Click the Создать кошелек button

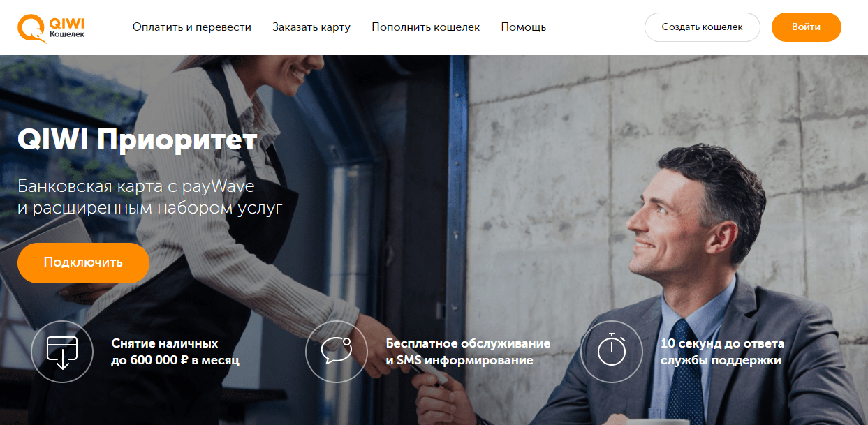point(702,27)
